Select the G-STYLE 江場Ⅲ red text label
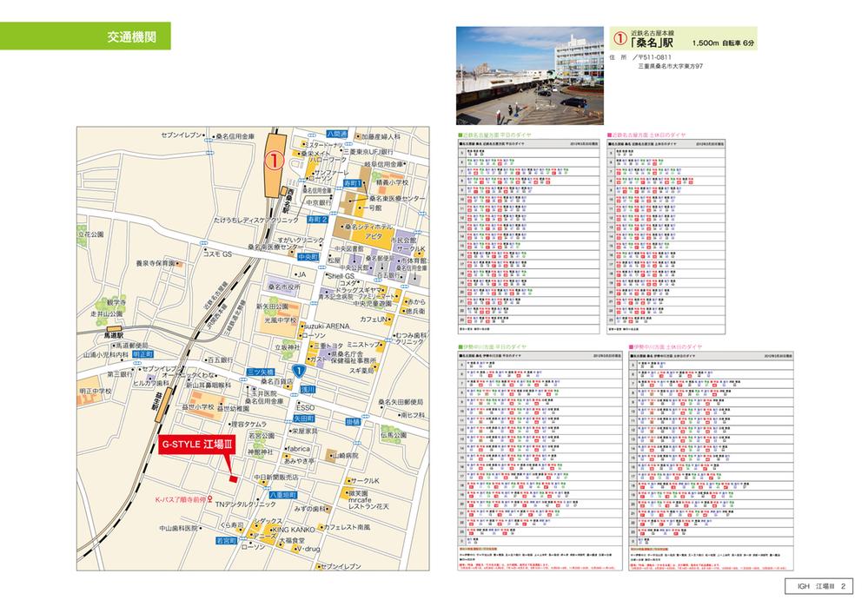 coord(196,445)
